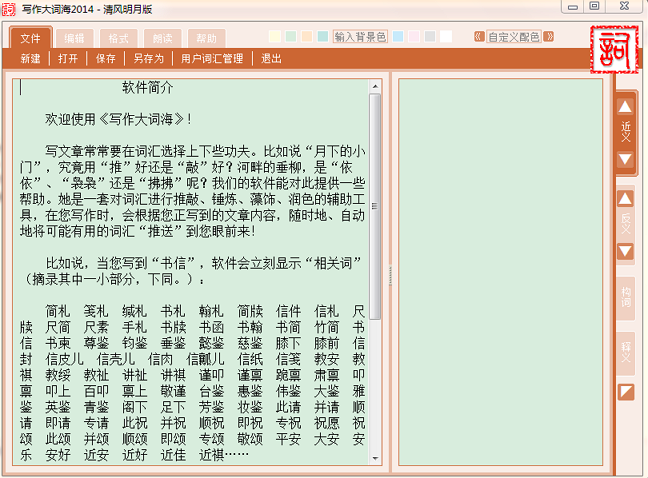Viewport: 648px width, 478px height.
Task: Select the 文件 menu tab
Action: point(31,38)
